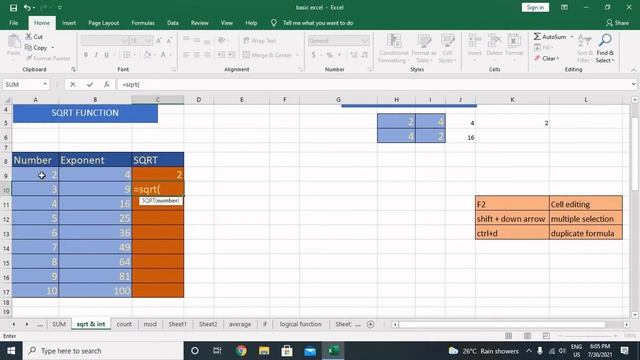Expand the formula bar
The height and width of the screenshot is (360, 640).
[633, 84]
